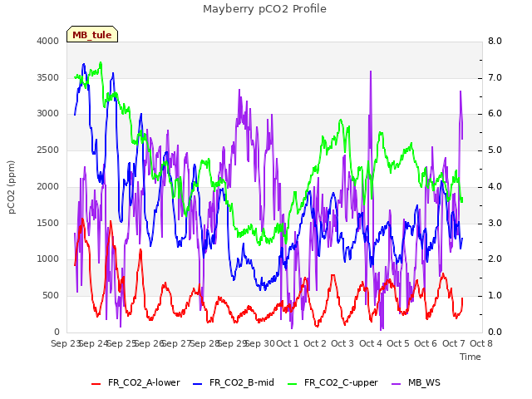Click the pCO2 (ppm) axis label
The height and width of the screenshot is (399, 532).
11,187
